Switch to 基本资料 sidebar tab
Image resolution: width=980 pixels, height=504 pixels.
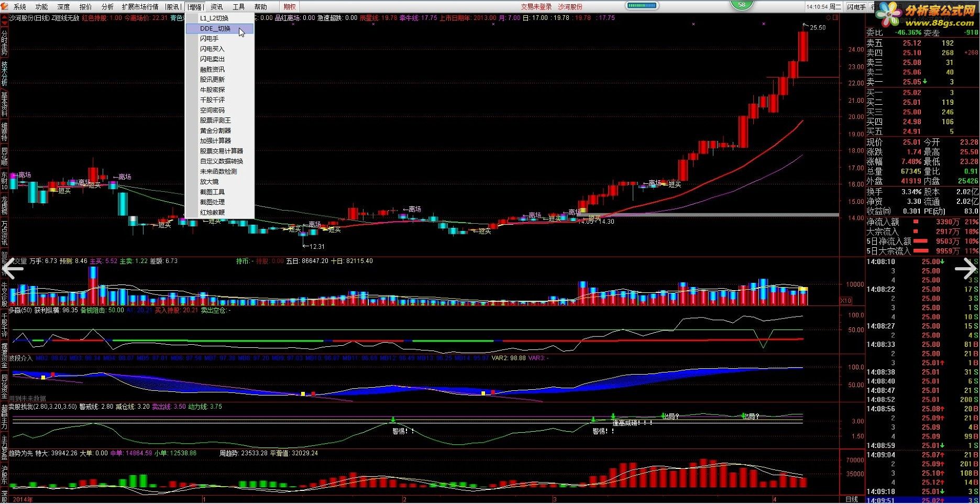[4, 104]
